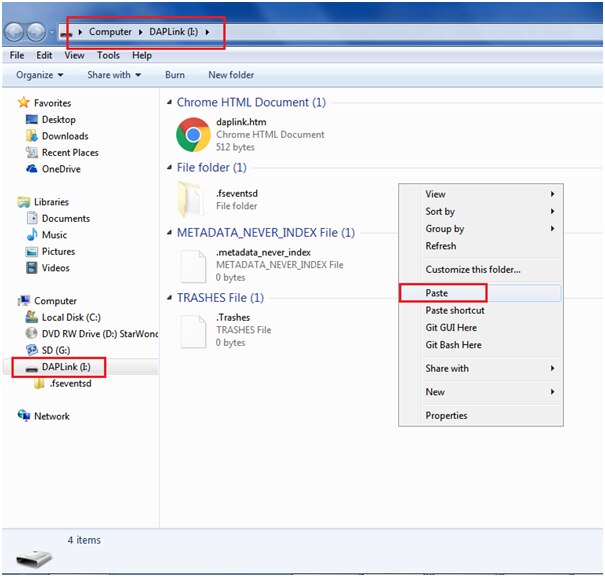Select the SD (G:) card icon
The height and width of the screenshot is (577, 605).
click(32, 350)
